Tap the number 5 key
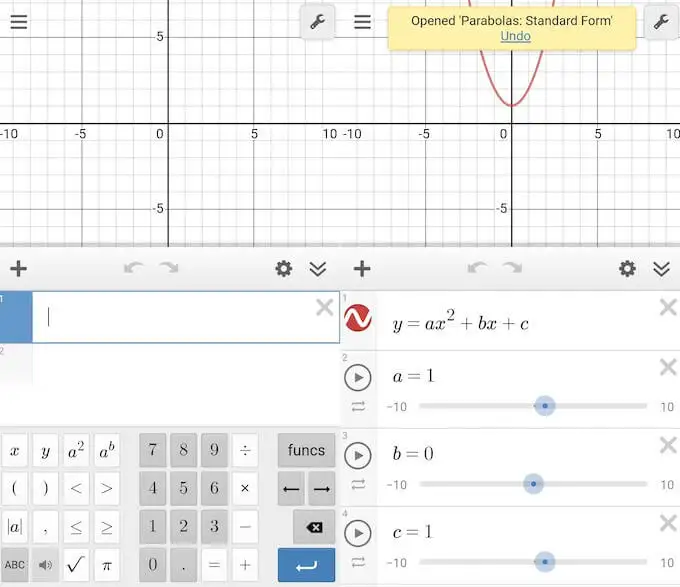 183,489
